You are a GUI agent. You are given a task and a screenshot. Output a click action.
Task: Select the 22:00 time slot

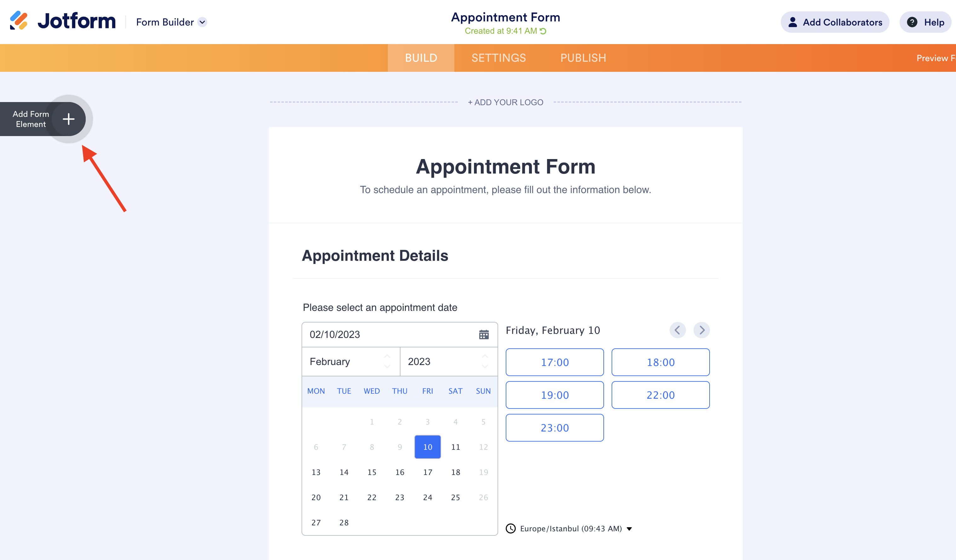(660, 395)
